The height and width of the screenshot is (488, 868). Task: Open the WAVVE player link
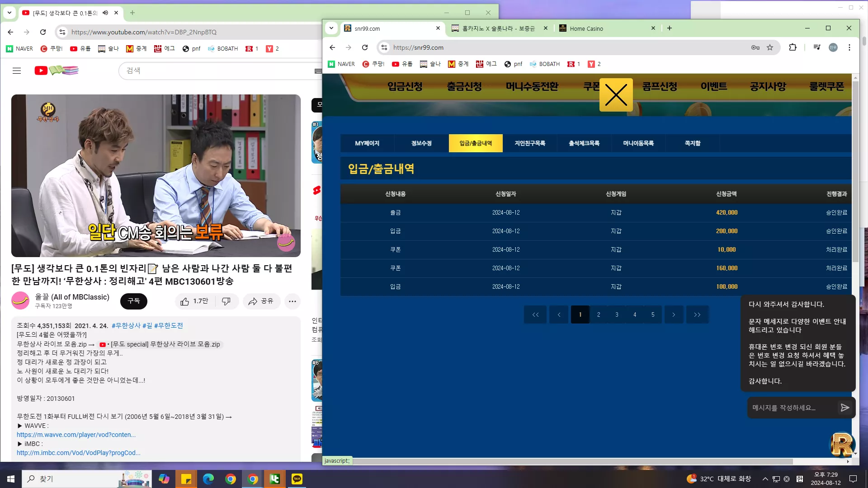click(76, 435)
